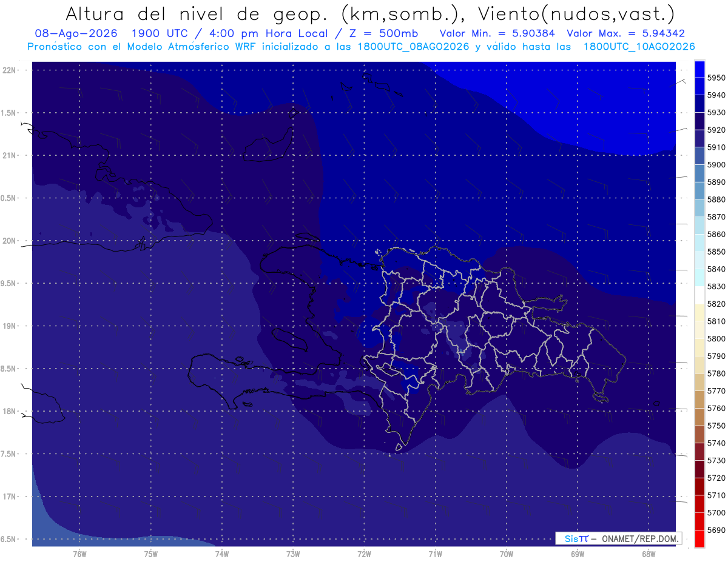Screen dimensions: 728x562
Task: Click the red swatch below 5690
Action: (x=699, y=538)
